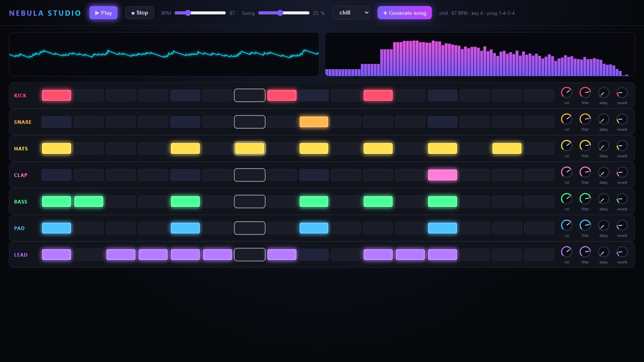Click the BASS filter knob
The height and width of the screenshot is (362, 644).
coord(585,199)
